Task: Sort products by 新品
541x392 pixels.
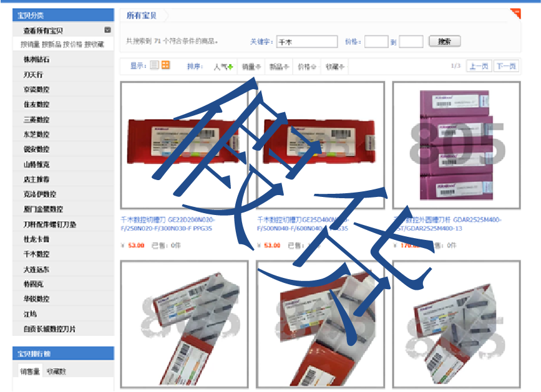Action: pyautogui.click(x=279, y=67)
